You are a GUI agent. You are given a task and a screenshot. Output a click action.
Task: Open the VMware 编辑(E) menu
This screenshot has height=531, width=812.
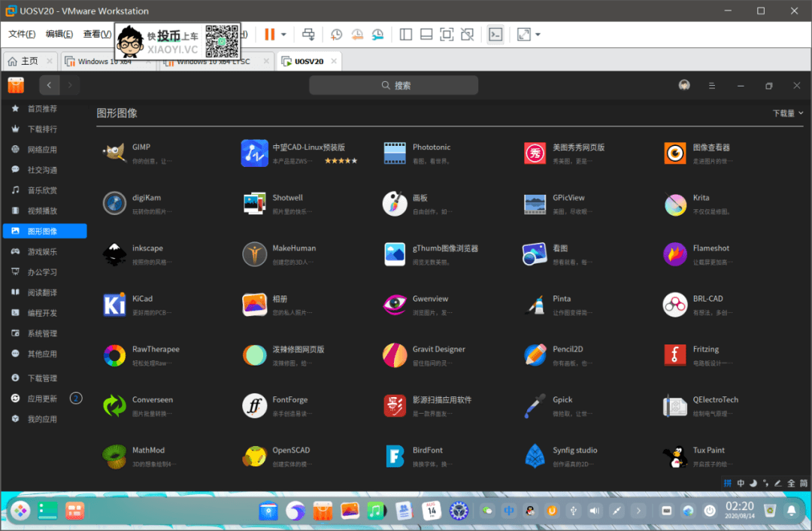[59, 34]
